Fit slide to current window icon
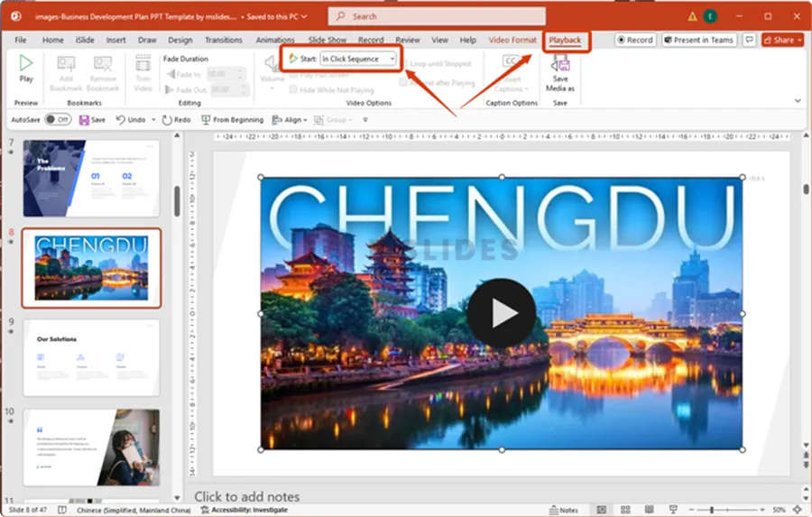Image resolution: width=812 pixels, height=517 pixels. pos(798,510)
